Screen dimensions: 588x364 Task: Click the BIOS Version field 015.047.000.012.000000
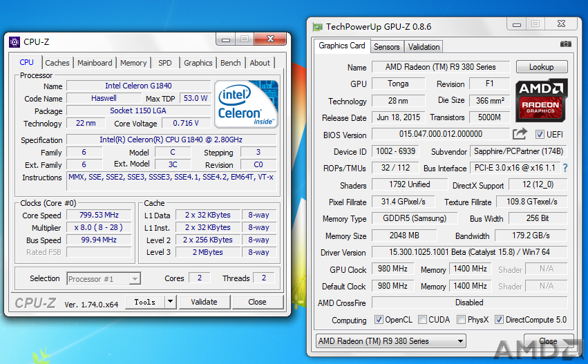[441, 134]
